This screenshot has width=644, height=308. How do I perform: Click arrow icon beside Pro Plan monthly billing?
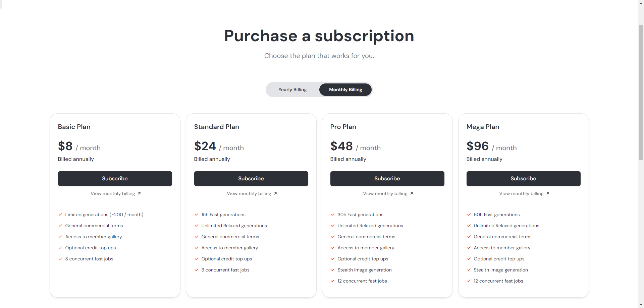click(412, 193)
